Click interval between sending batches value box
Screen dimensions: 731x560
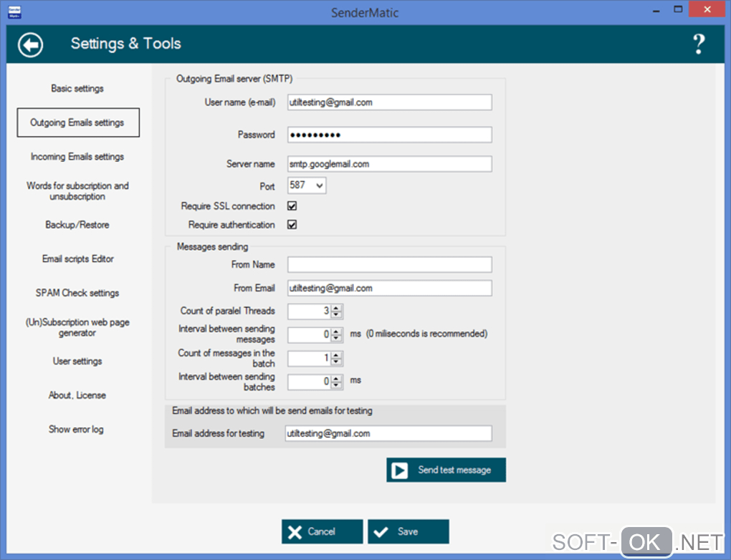pos(309,382)
